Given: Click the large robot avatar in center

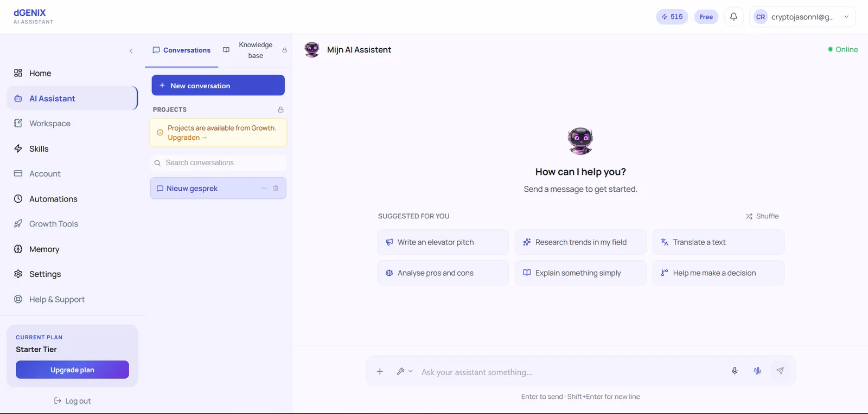Looking at the screenshot, I should click(x=580, y=141).
